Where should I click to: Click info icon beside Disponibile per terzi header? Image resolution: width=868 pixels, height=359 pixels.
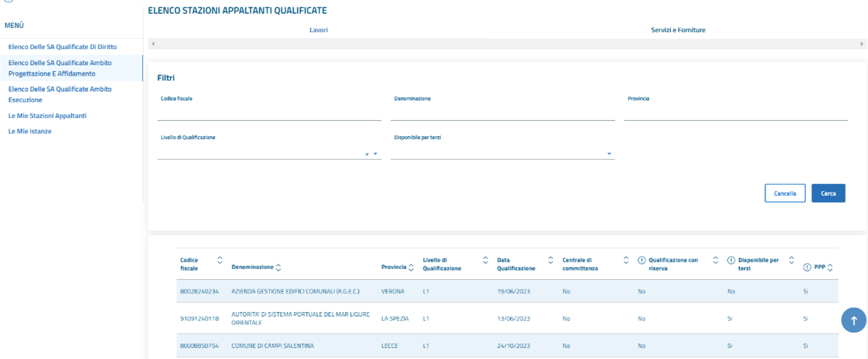coord(730,260)
